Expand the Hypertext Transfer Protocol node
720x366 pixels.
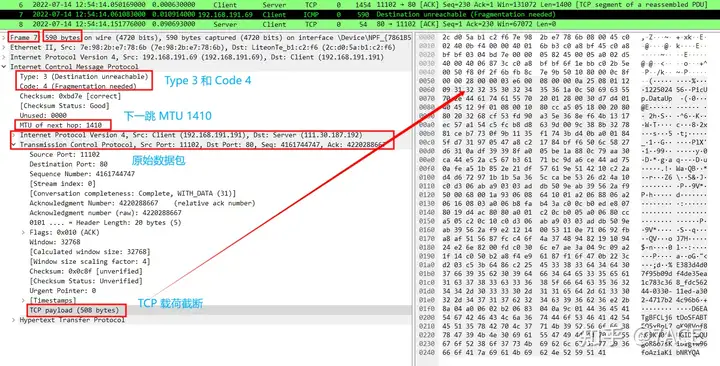[x=14, y=320]
